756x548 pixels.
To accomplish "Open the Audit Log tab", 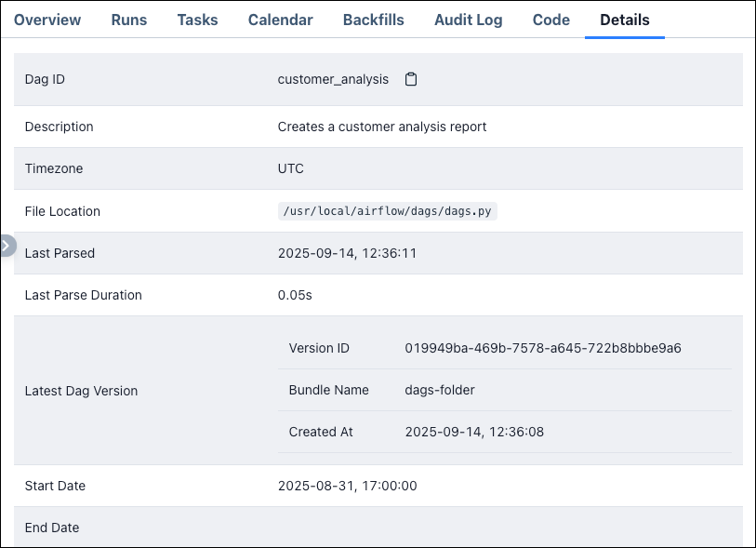I will click(x=468, y=20).
